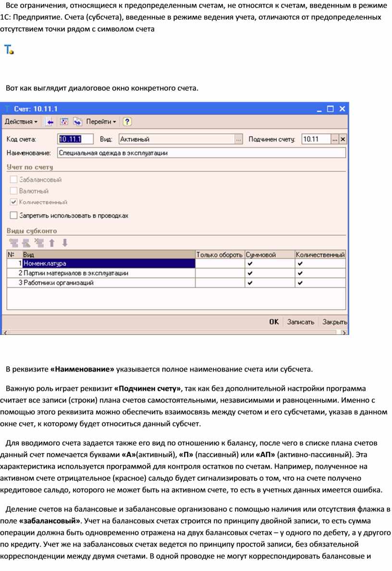Toggle Суммовой check for Работники организаций row

[x=250, y=283]
